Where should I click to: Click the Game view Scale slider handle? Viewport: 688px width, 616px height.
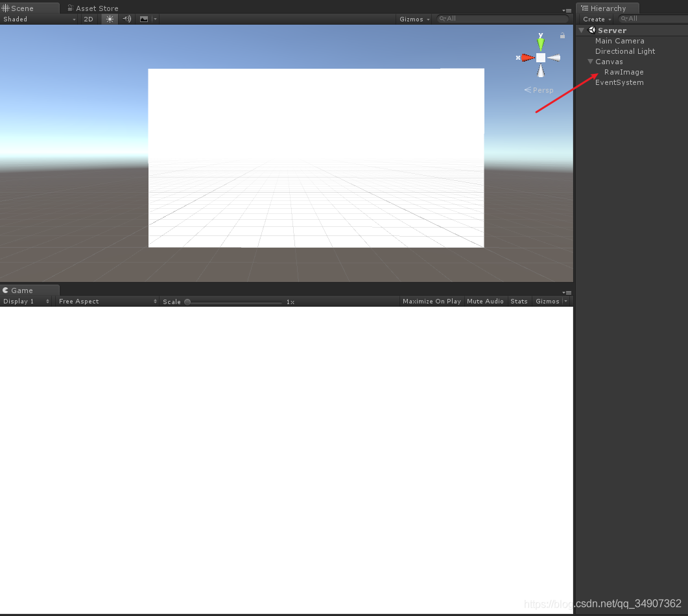(187, 302)
